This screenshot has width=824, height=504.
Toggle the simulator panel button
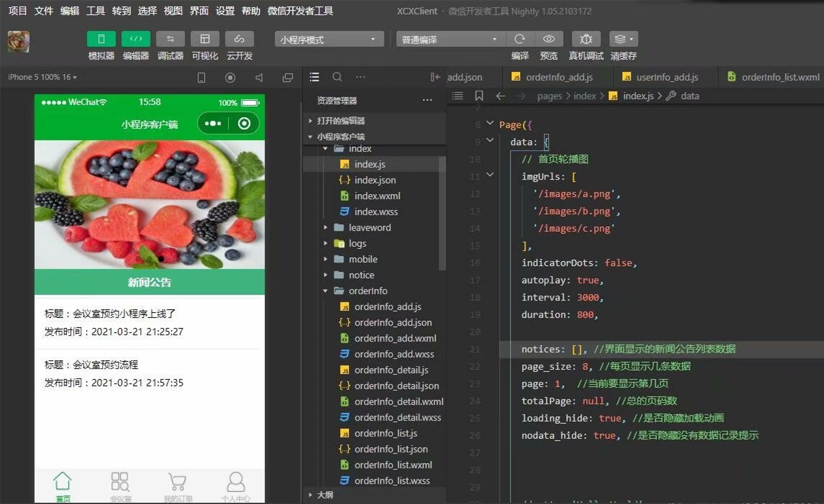point(101,39)
